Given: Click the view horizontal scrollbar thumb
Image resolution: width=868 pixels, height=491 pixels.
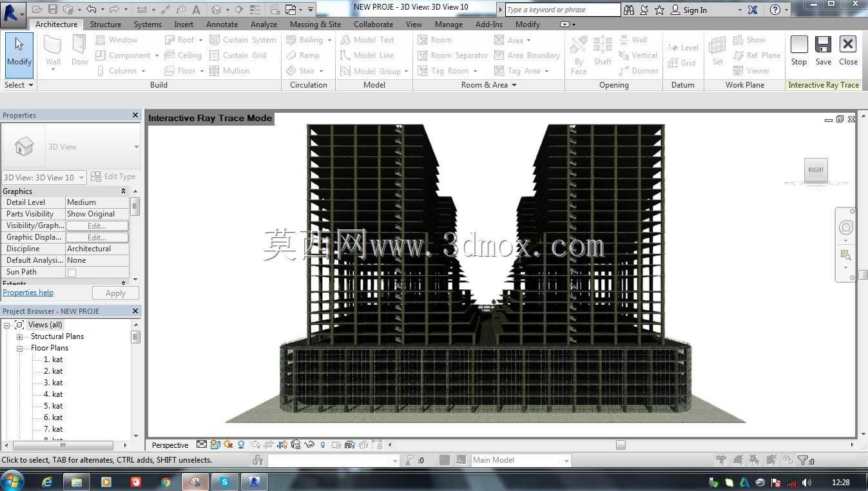Looking at the screenshot, I should click(x=621, y=445).
